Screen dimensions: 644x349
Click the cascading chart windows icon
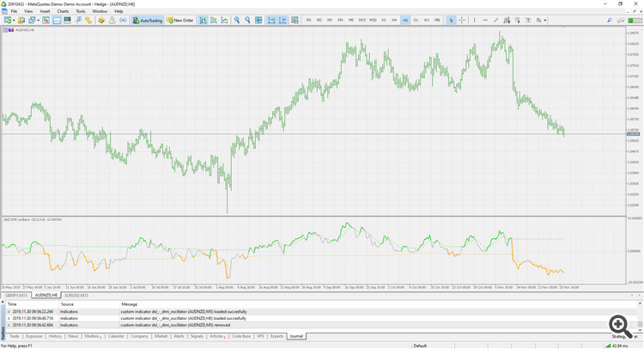32,20
